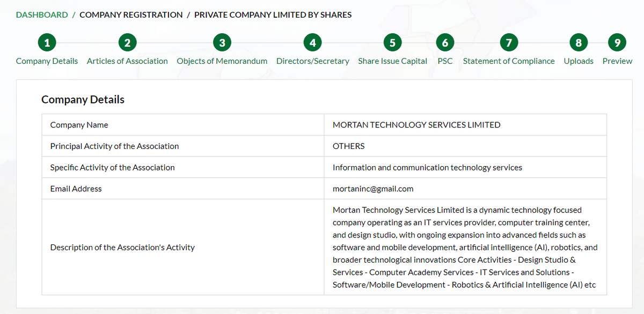Screen dimensions: 644x314
Task: Switch to the PSC step label
Action: coord(445,61)
